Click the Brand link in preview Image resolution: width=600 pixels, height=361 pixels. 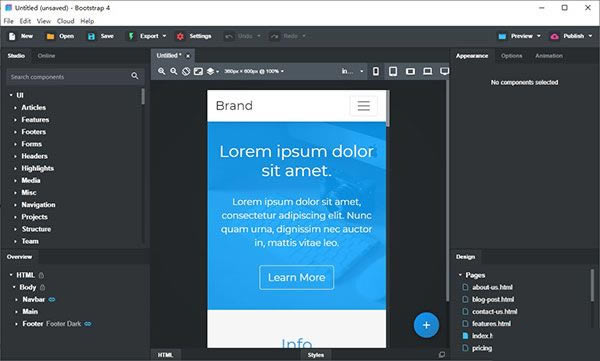click(234, 106)
